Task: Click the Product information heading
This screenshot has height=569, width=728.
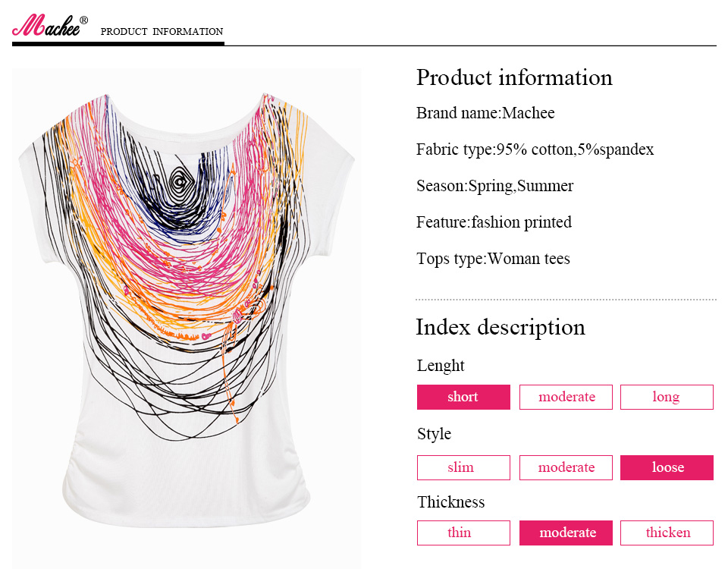Action: point(514,77)
